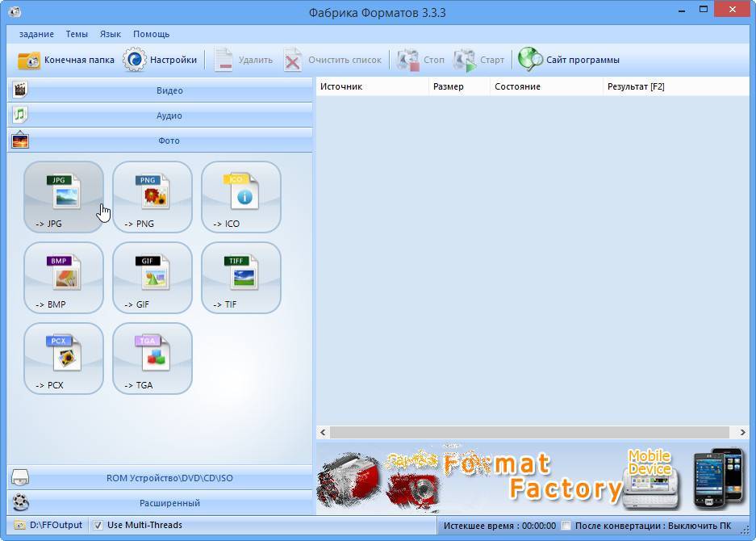
Task: Select the BMP format icon
Action: (64, 277)
